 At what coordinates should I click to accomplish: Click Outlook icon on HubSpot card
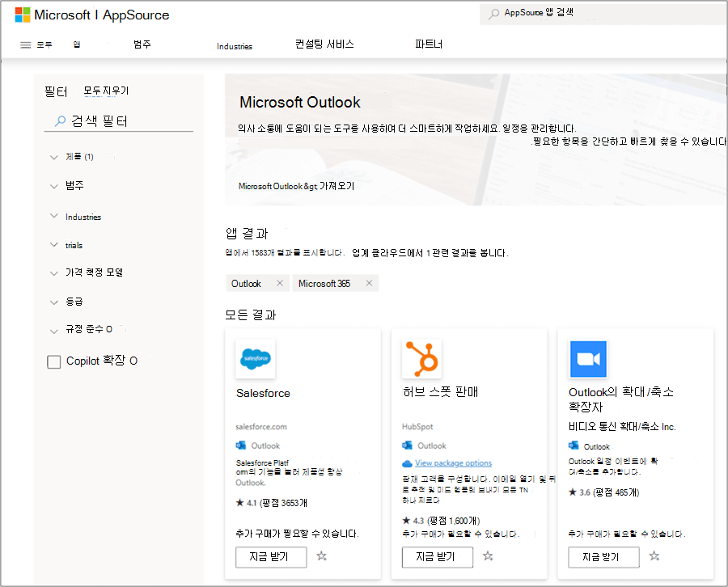pos(407,446)
